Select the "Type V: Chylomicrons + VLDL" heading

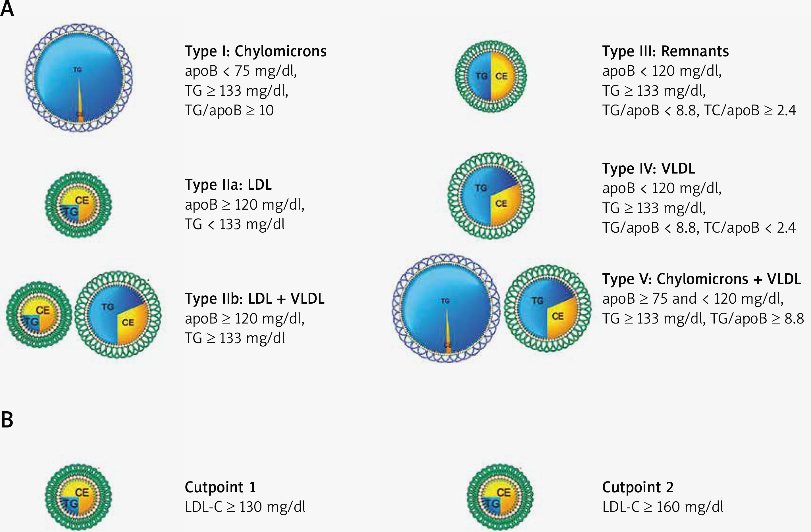click(701, 279)
